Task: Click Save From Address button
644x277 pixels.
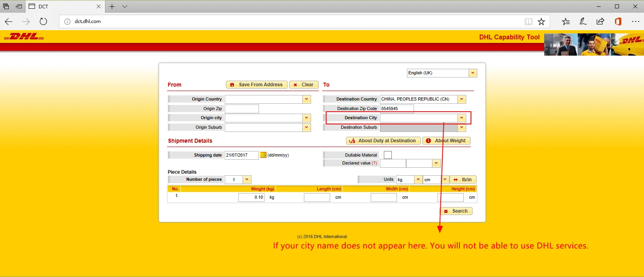Action: click(257, 85)
